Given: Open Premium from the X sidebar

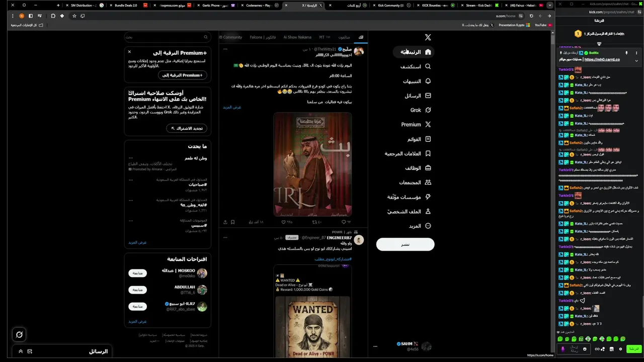Looking at the screenshot, I should (x=416, y=124).
